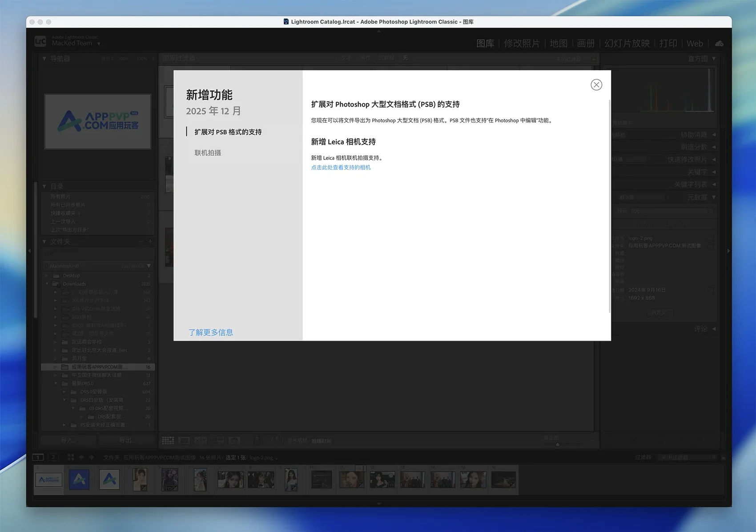The height and width of the screenshot is (532, 756).
Task: Close the 新增功能 dialog
Action: pyautogui.click(x=596, y=85)
